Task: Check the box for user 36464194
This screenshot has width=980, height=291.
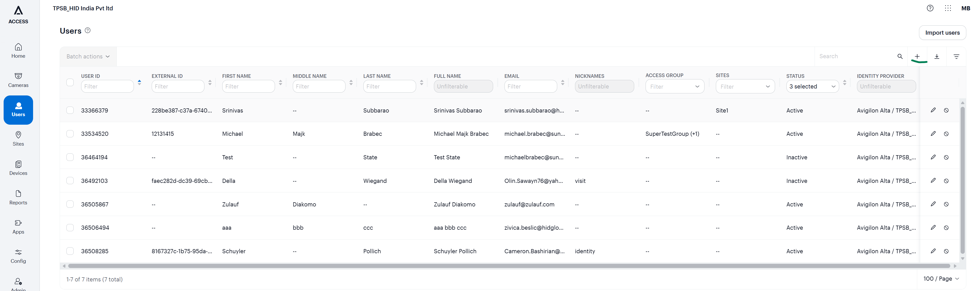Action: click(70, 157)
